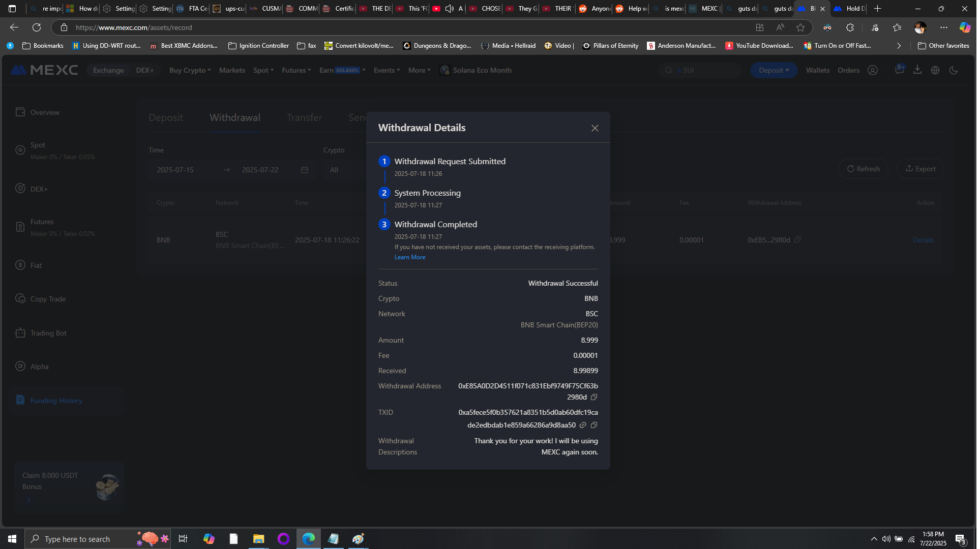
Task: Expand the Spot dropdown menu
Action: click(x=263, y=70)
